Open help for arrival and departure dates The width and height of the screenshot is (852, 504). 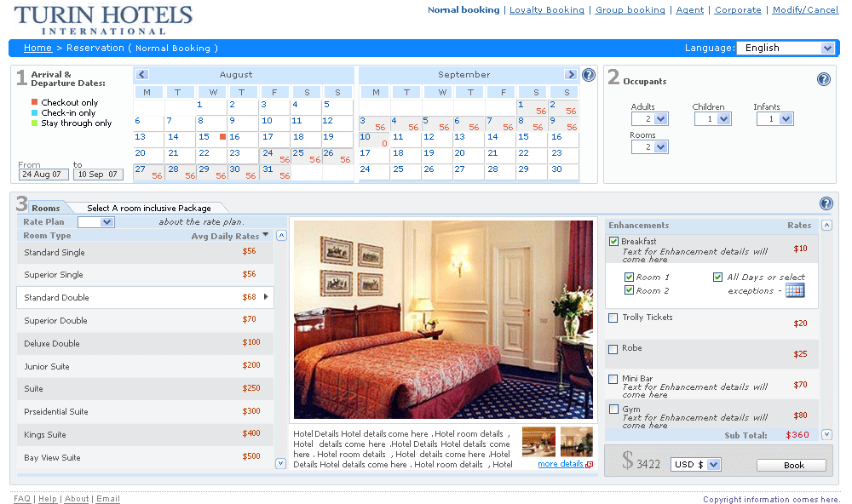coord(589,75)
